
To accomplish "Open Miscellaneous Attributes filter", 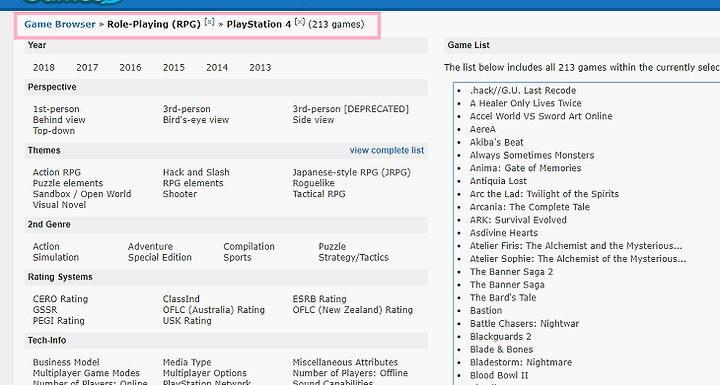I will point(345,362).
